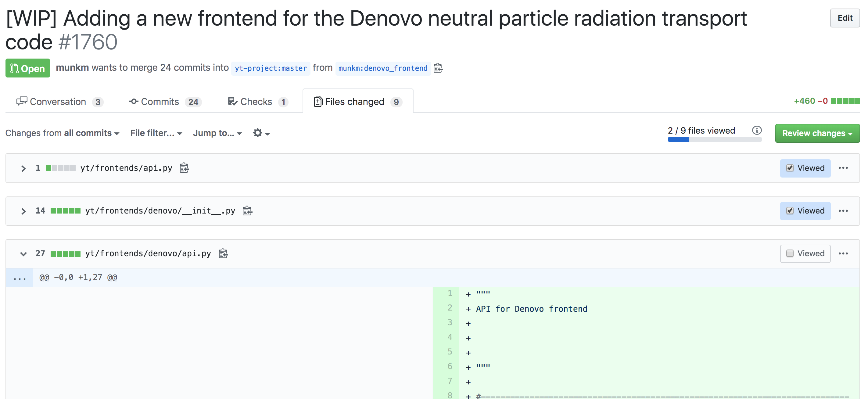Copy denovo/__init__.py file path icon
The image size is (868, 399).
pyautogui.click(x=247, y=210)
